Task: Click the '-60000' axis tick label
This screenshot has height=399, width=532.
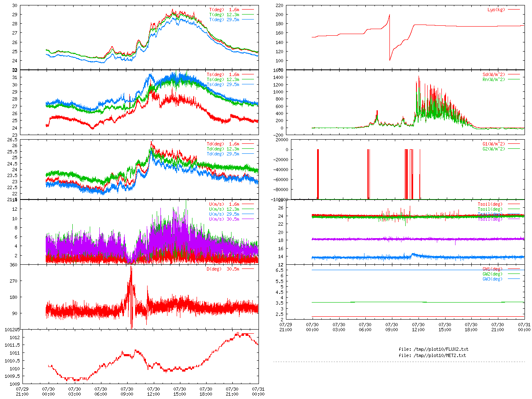Action: (280, 180)
